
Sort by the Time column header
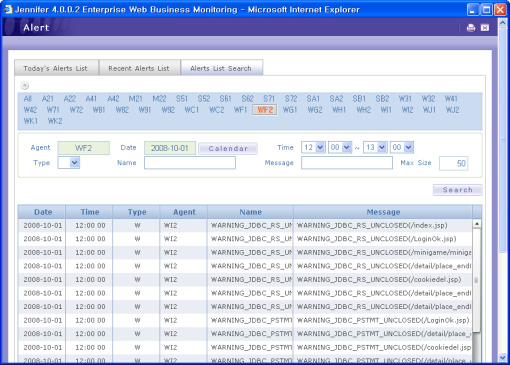click(x=89, y=212)
